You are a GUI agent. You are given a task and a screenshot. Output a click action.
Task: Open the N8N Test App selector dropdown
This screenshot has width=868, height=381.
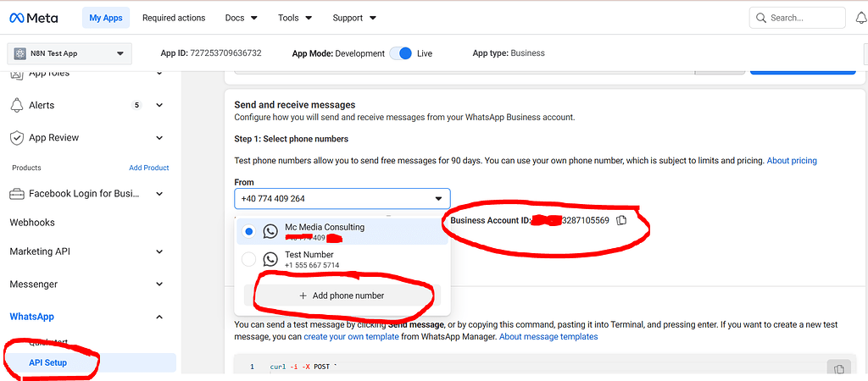click(70, 53)
